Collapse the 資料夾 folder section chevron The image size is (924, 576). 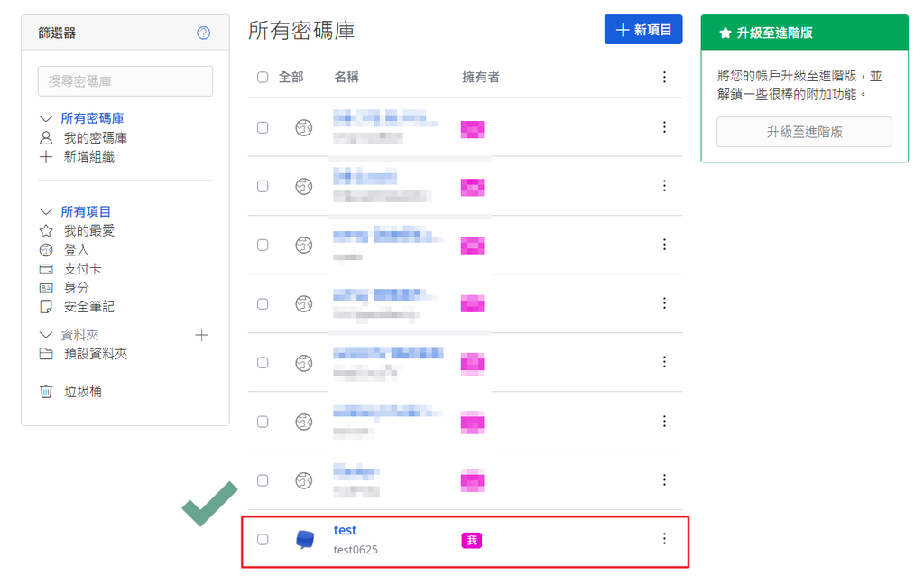pos(47,335)
